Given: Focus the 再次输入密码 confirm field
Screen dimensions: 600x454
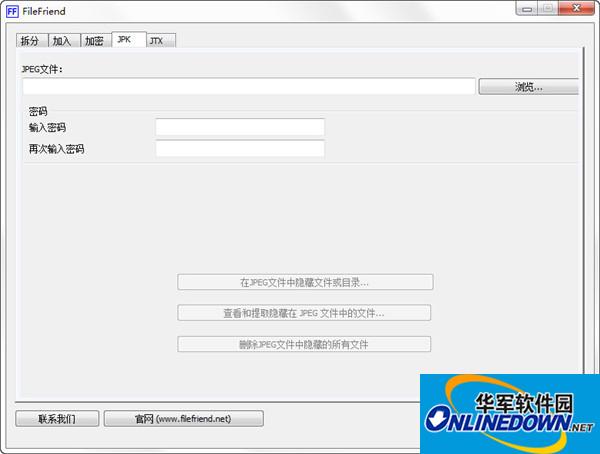Looking at the screenshot, I should [240, 149].
